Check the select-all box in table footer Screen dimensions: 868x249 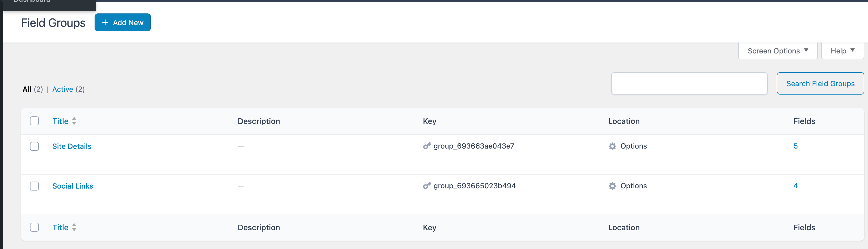point(34,227)
